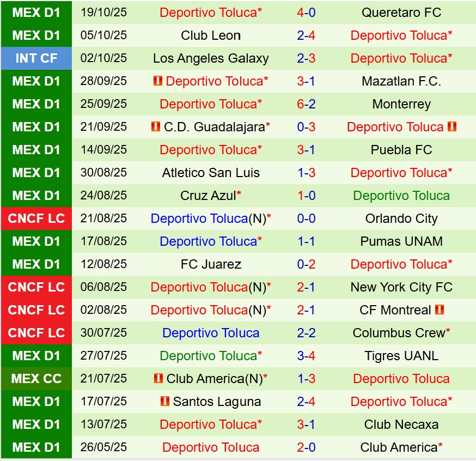Select the 26/05/25 match date cell

(103, 447)
